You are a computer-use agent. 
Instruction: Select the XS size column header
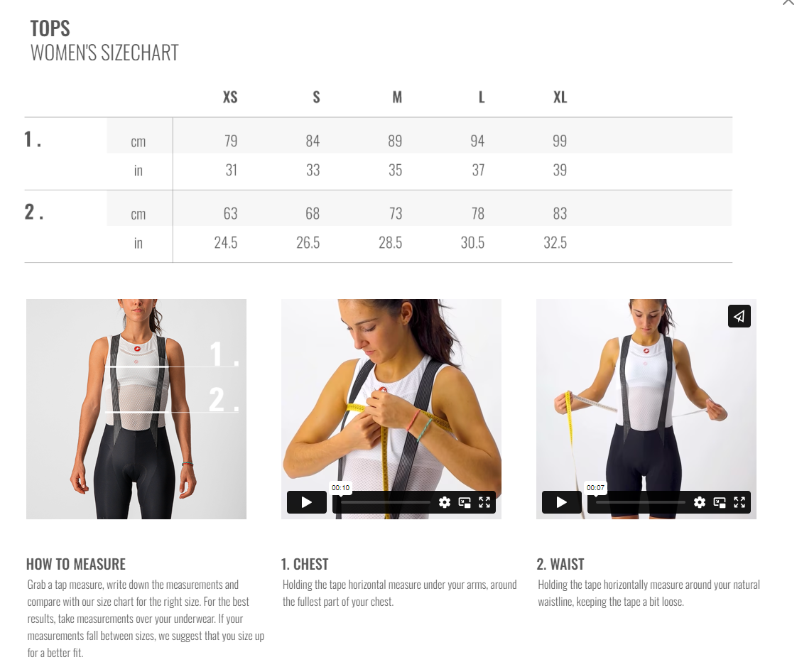230,97
